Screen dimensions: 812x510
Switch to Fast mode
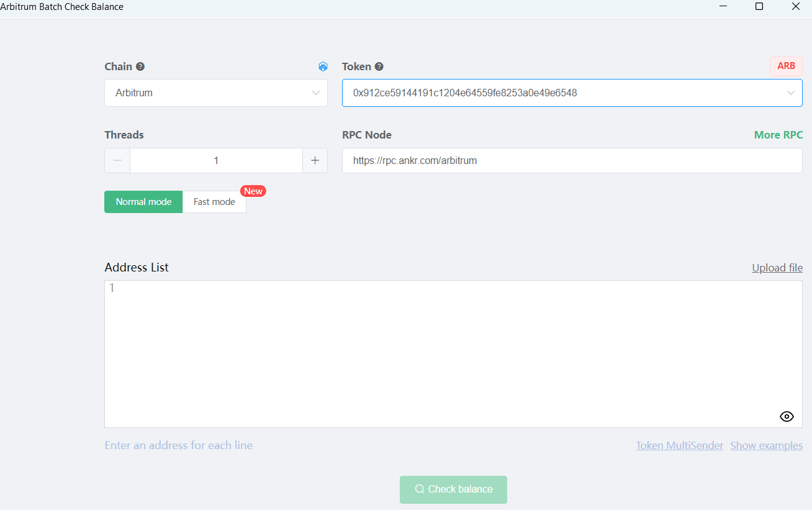tap(214, 202)
